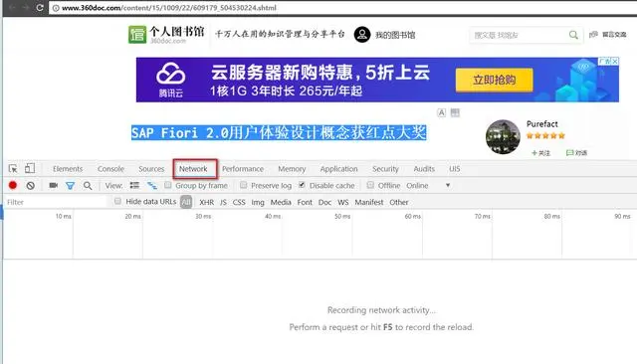Tick the Offline checkbox
Viewport: 637px width, 364px height.
point(370,185)
